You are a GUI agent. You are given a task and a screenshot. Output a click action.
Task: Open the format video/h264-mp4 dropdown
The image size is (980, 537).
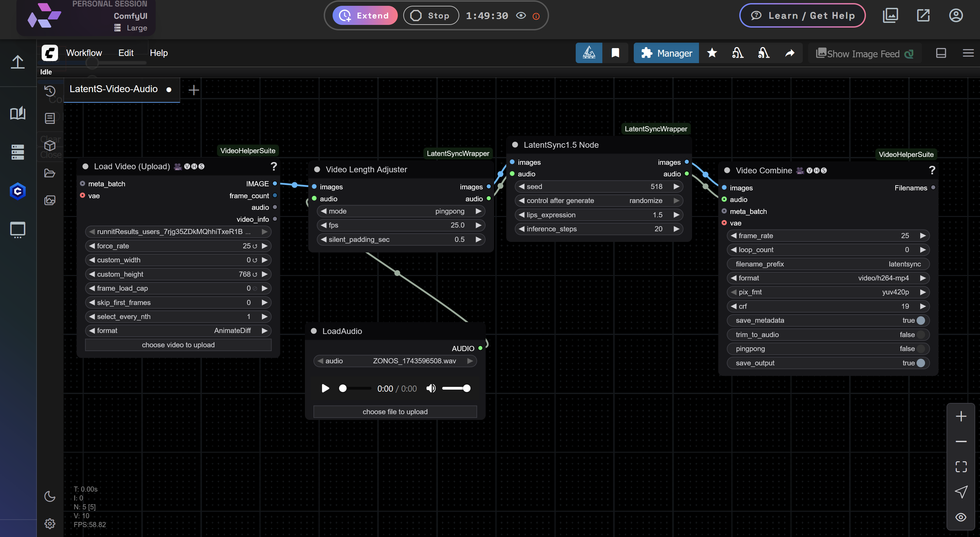pos(828,278)
